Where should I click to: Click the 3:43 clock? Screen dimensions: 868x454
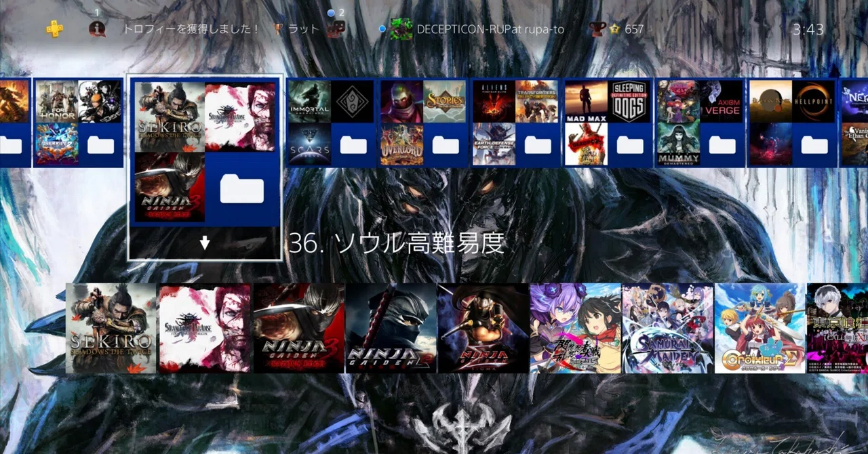(808, 29)
